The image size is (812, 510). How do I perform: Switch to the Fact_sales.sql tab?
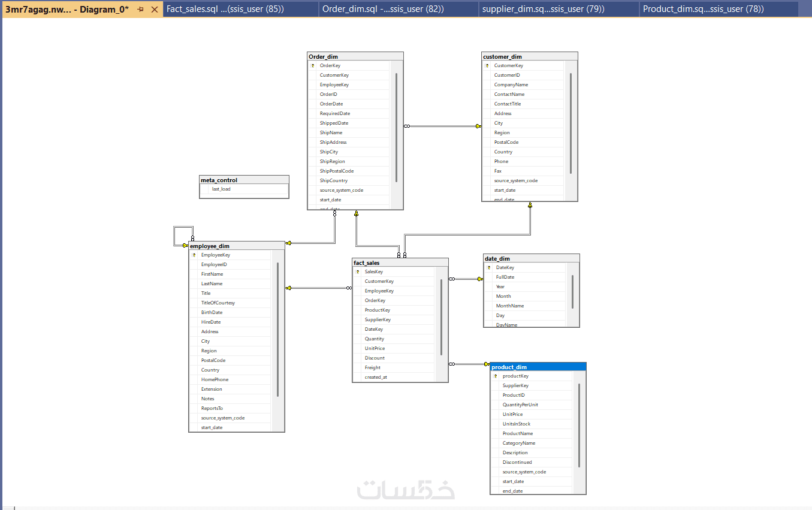click(x=241, y=9)
